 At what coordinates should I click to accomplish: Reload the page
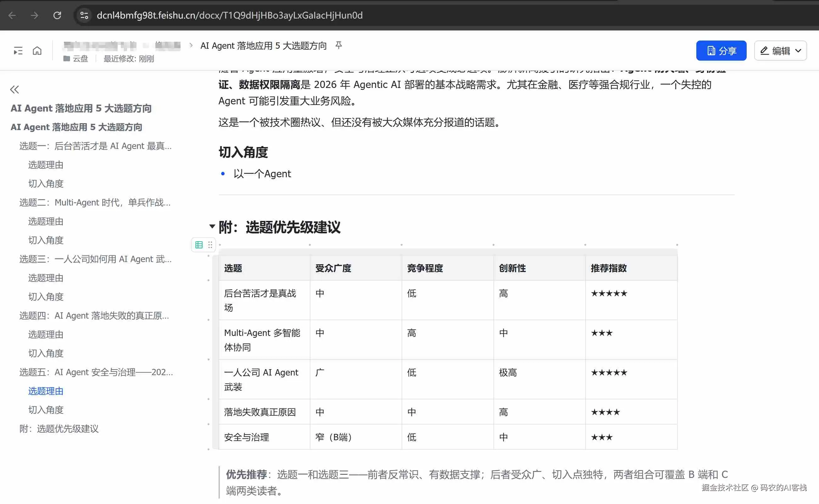coord(57,15)
